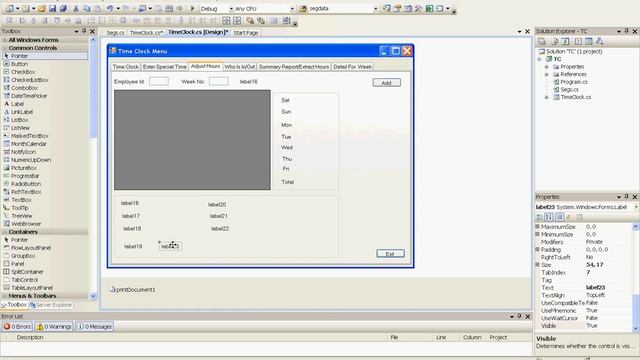Click the Copy toolbar icon
Viewport: 640px width, 360px height.
(x=87, y=8)
